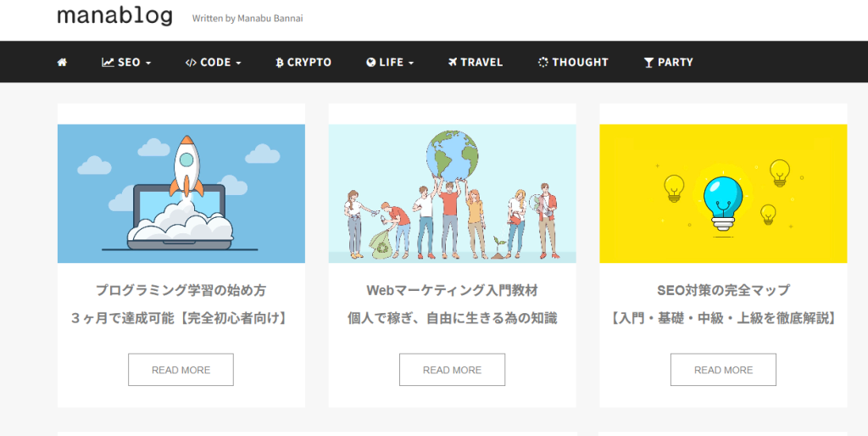Click the spinner icon beside THOUGHT

point(542,62)
